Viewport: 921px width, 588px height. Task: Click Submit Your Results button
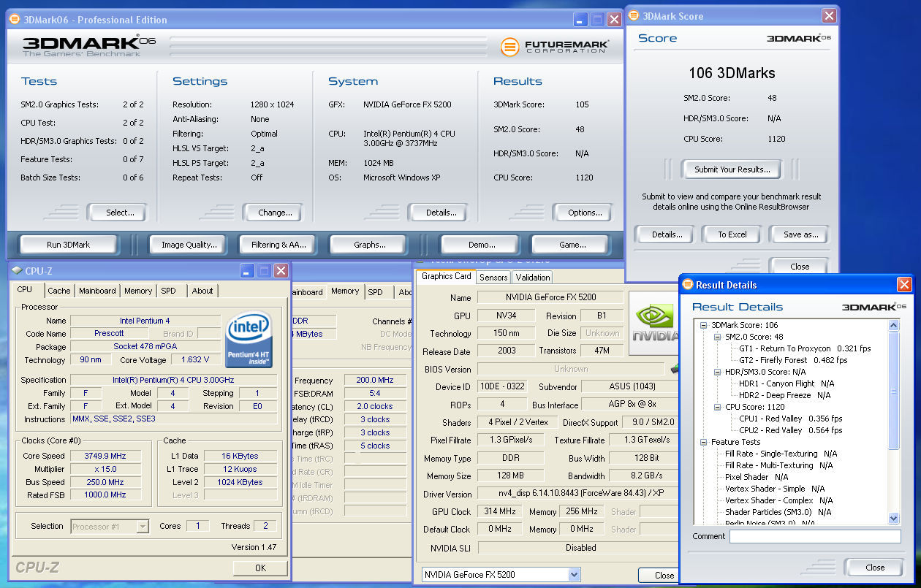tap(732, 169)
